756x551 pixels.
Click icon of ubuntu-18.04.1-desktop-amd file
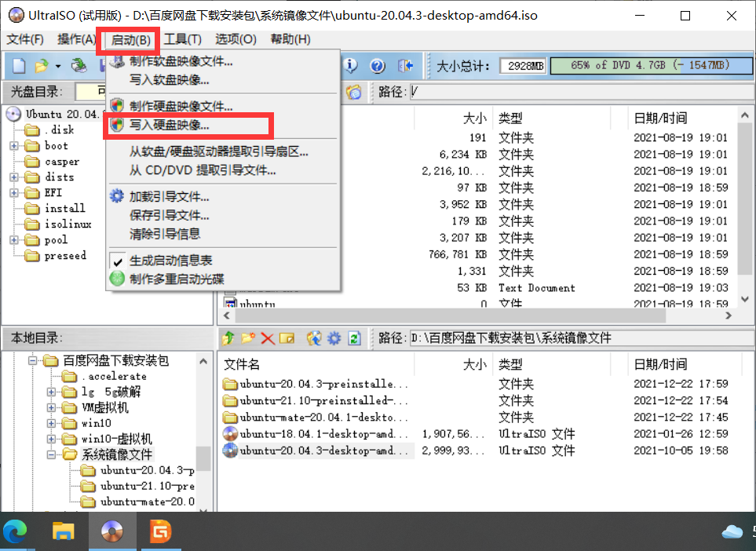click(230, 433)
